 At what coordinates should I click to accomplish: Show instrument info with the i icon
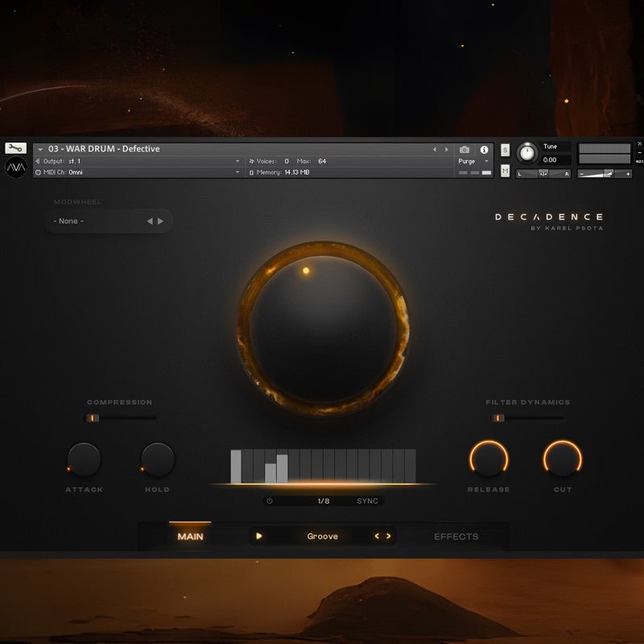[485, 150]
